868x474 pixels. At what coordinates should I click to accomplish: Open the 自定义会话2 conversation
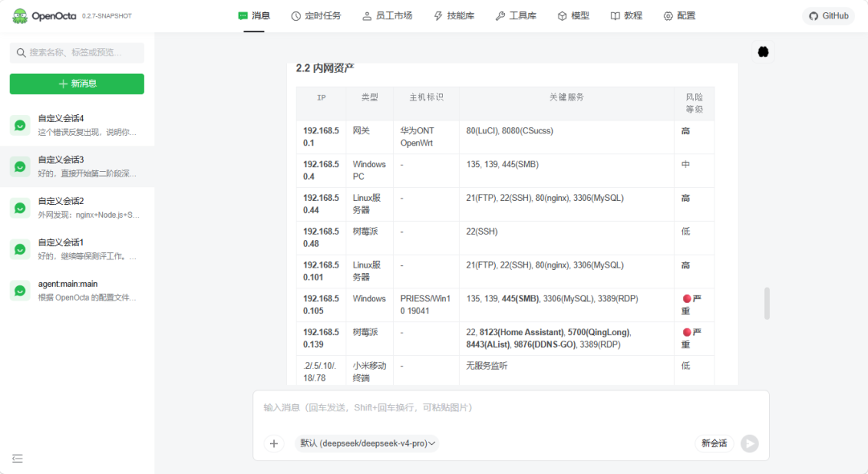pyautogui.click(x=77, y=208)
